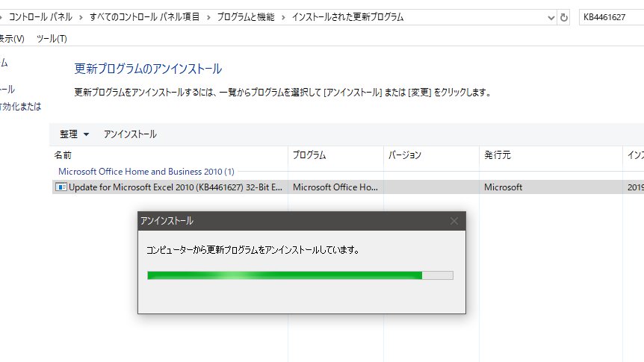Click インストールされた更新プログラム breadcrumb
Screen dimensions: 644x362
click(x=347, y=17)
